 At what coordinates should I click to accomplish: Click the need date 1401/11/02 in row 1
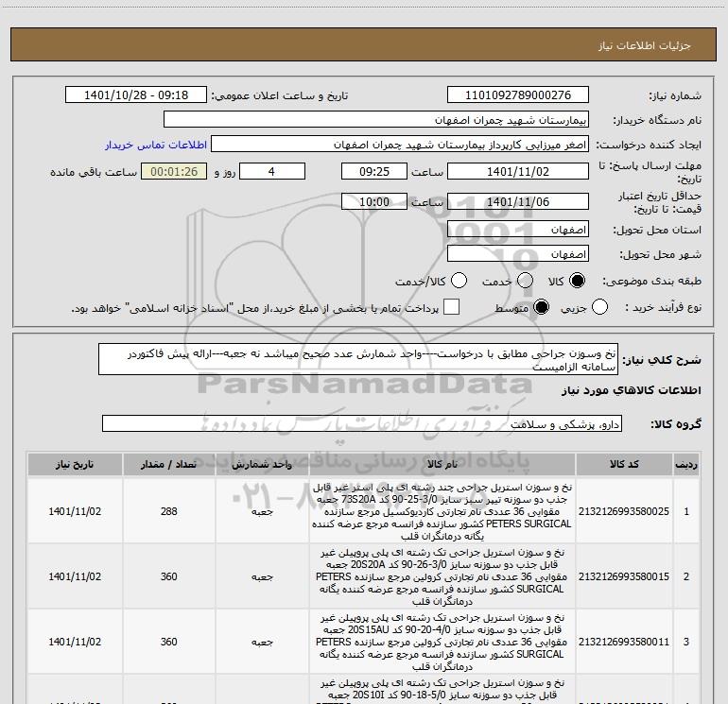coord(75,511)
